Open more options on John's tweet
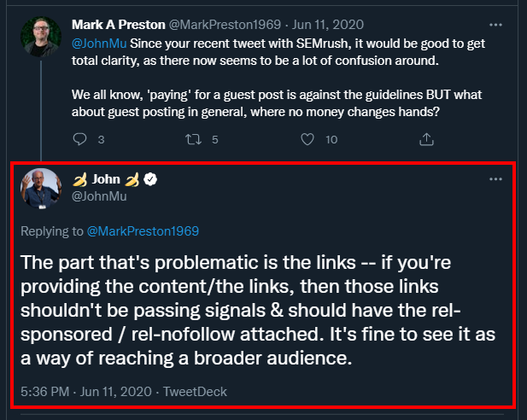527x420 pixels. (495, 179)
